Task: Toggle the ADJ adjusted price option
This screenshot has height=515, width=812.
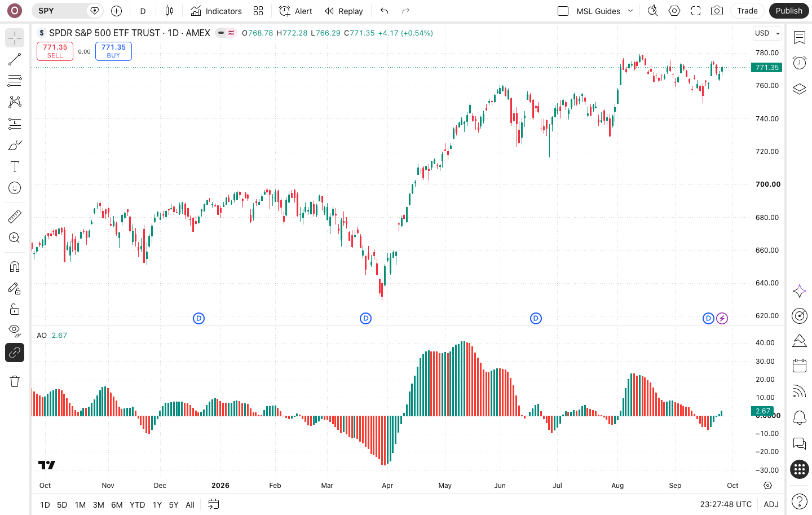Action: 771,505
